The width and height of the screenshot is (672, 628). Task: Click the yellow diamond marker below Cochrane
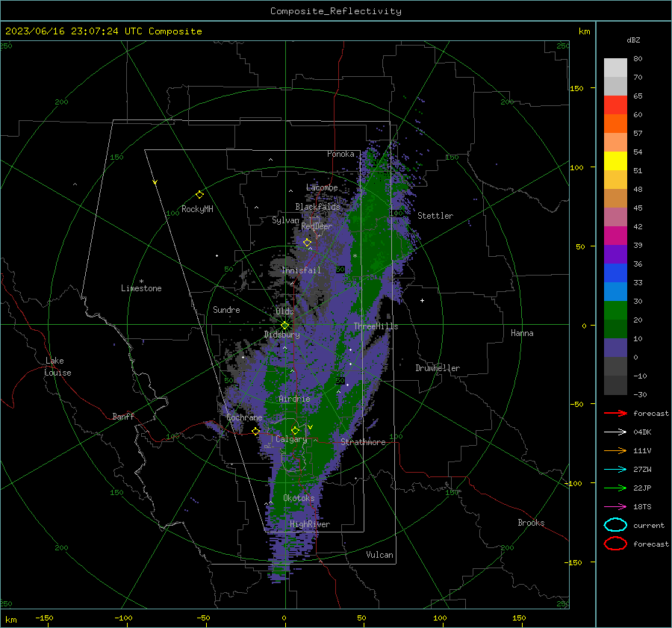tap(255, 431)
